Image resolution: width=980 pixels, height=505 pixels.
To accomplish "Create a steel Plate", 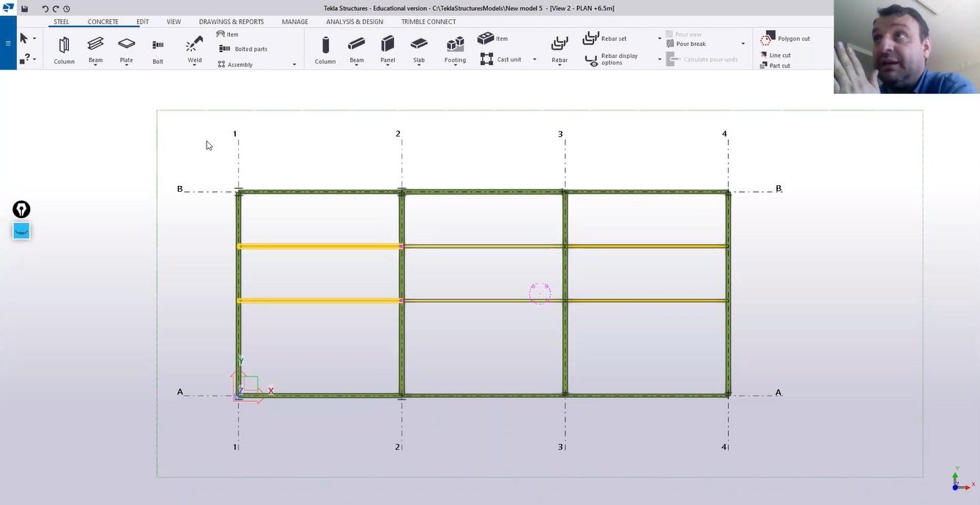I will [x=127, y=50].
